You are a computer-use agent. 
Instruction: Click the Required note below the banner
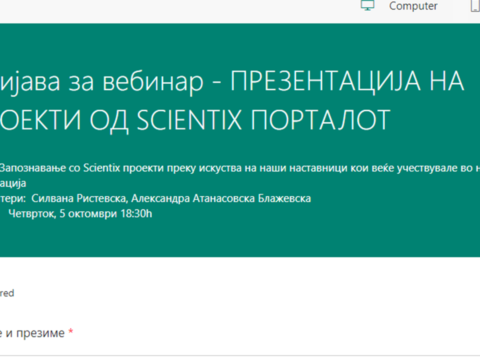7,293
